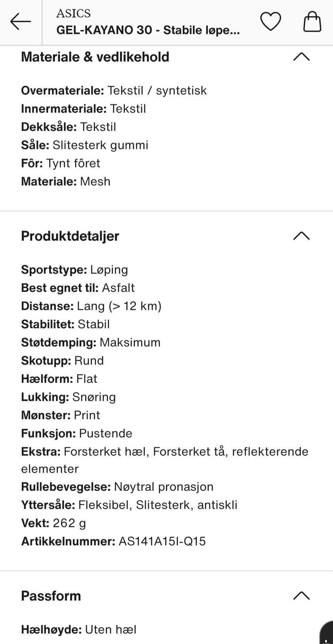Tap the Passform heading text
This screenshot has width=333, height=644.
point(51,596)
